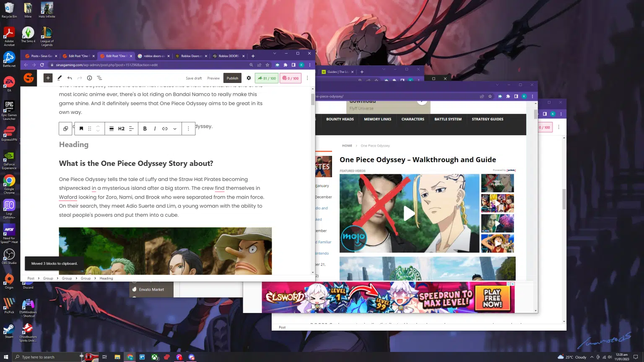Insert a link from the block toolbar
The height and width of the screenshot is (362, 644).
click(x=165, y=129)
